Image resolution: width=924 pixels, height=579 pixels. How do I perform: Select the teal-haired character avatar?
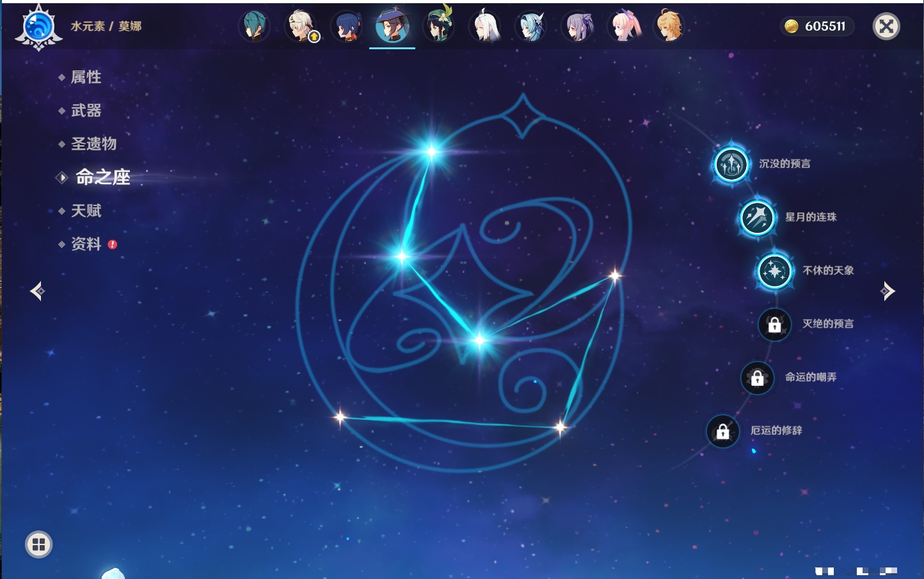(254, 26)
